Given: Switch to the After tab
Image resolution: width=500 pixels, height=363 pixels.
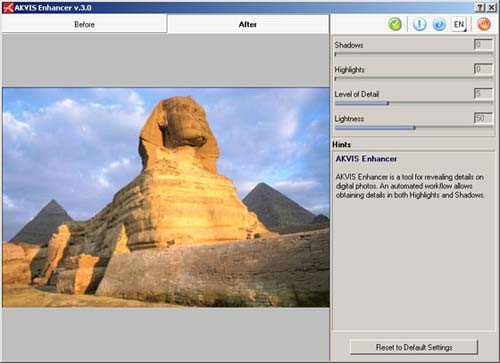Looking at the screenshot, I should point(248,24).
